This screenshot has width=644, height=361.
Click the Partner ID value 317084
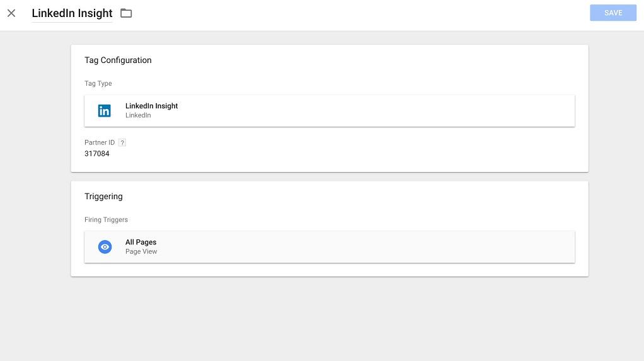(97, 154)
